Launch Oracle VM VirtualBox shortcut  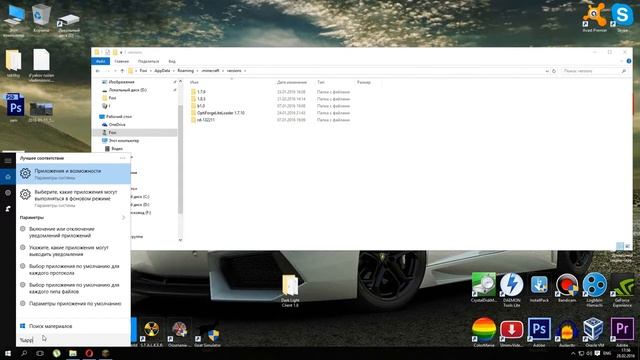coord(595,332)
